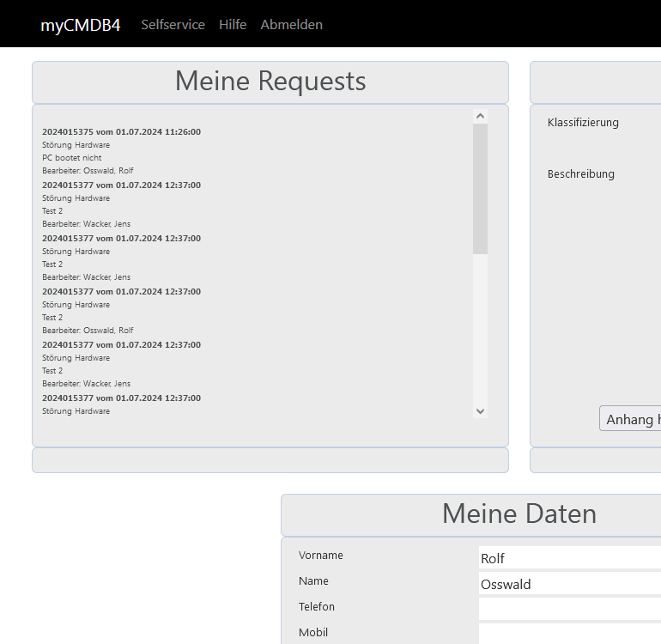Select the topmost 2024015377 request entry
Screen dimensions: 661x644
121,185
